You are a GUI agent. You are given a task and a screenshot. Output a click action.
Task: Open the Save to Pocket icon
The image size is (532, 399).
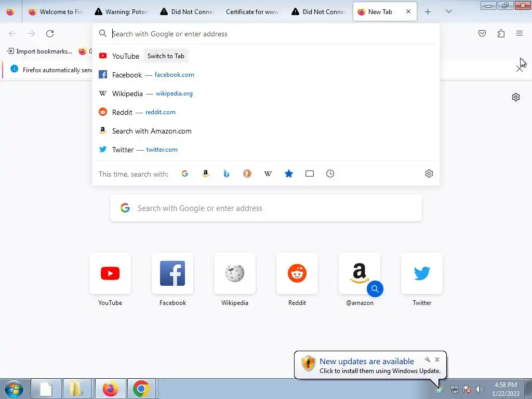click(482, 33)
